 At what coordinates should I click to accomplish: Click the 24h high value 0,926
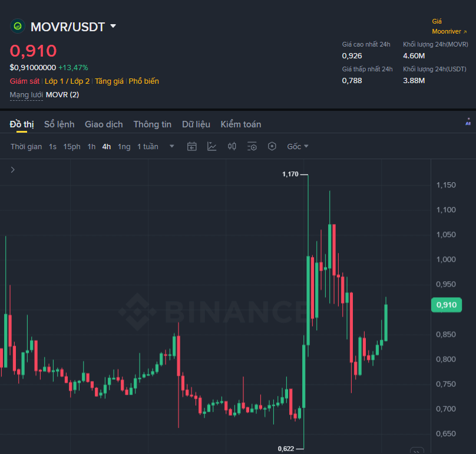[x=352, y=56]
